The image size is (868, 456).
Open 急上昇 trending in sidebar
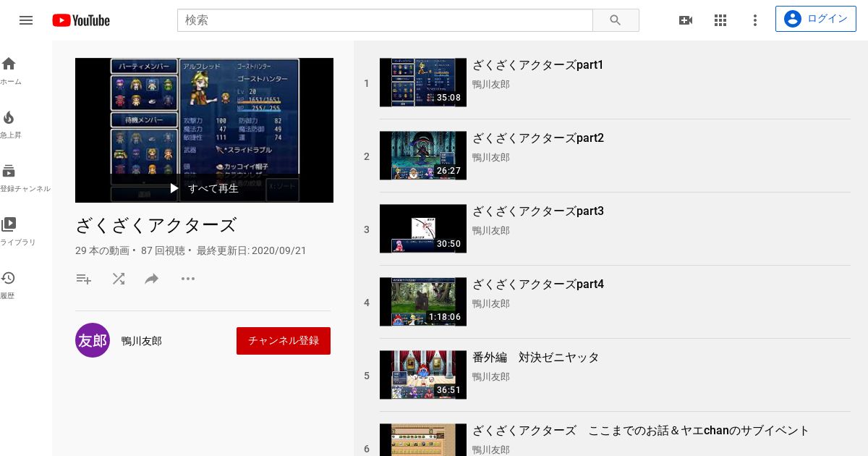click(x=10, y=124)
